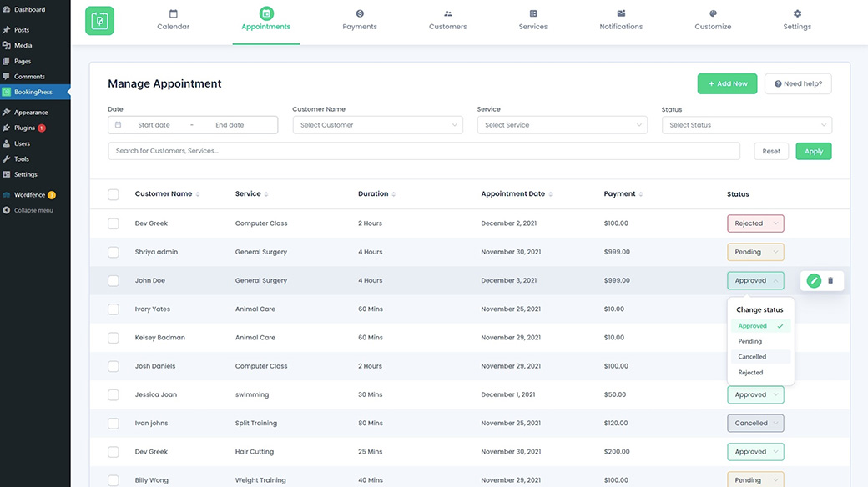Choose Cancelled in Change status menu
Viewport: 868px width, 487px height.
point(752,357)
